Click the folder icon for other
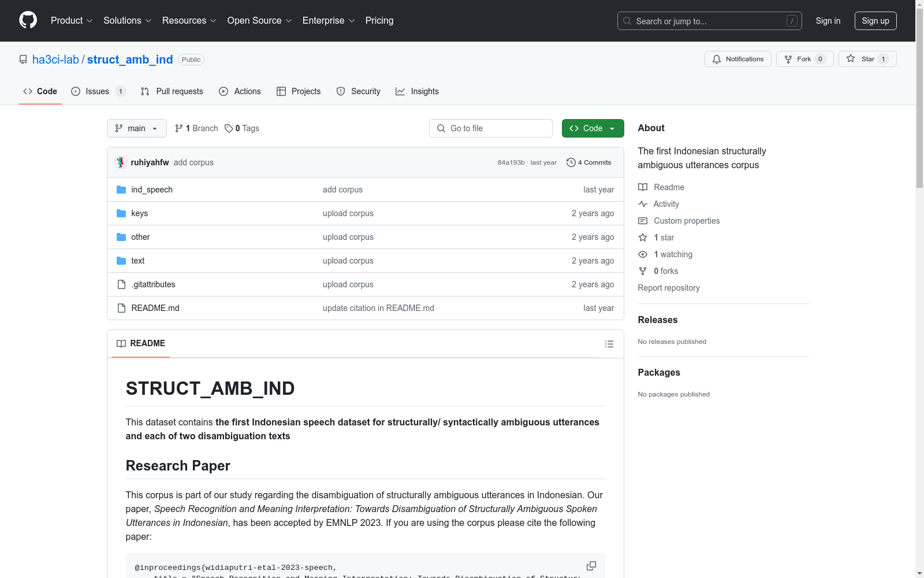 tap(121, 237)
